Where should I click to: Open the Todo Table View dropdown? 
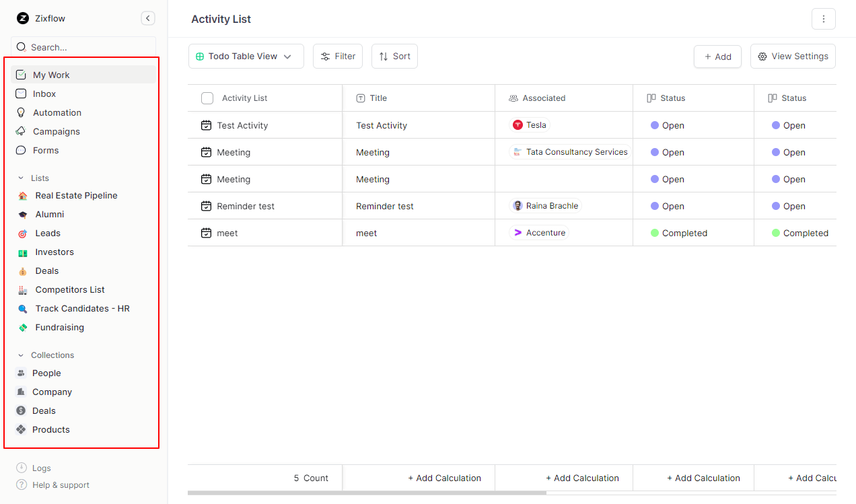(246, 56)
